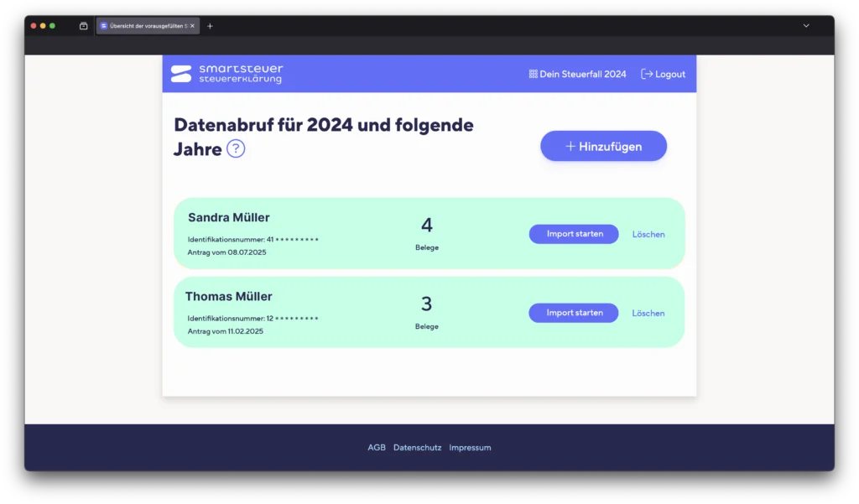Select the Sandra Müller name heading
This screenshot has width=859, height=504.
[229, 218]
